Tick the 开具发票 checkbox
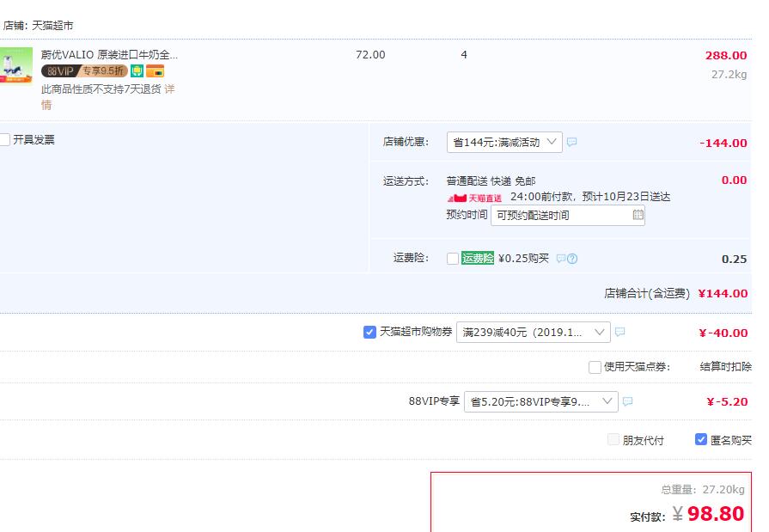Screen dimensions: 769x532 (5, 140)
